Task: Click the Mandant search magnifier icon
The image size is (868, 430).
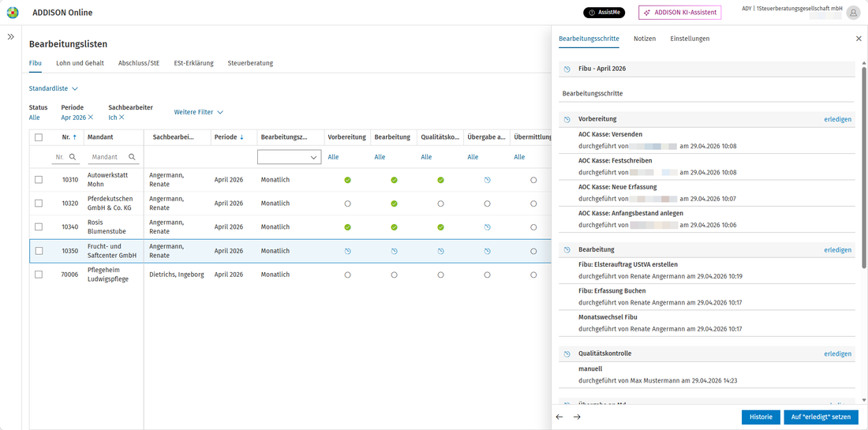Action: pos(132,157)
